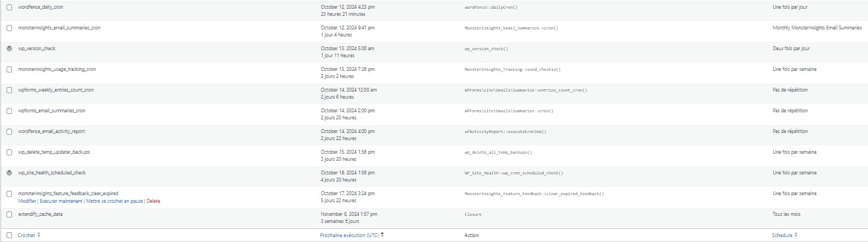Select the monsterinsights_email_summaries_cron checkbox
This screenshot has width=868, height=242.
point(9,28)
